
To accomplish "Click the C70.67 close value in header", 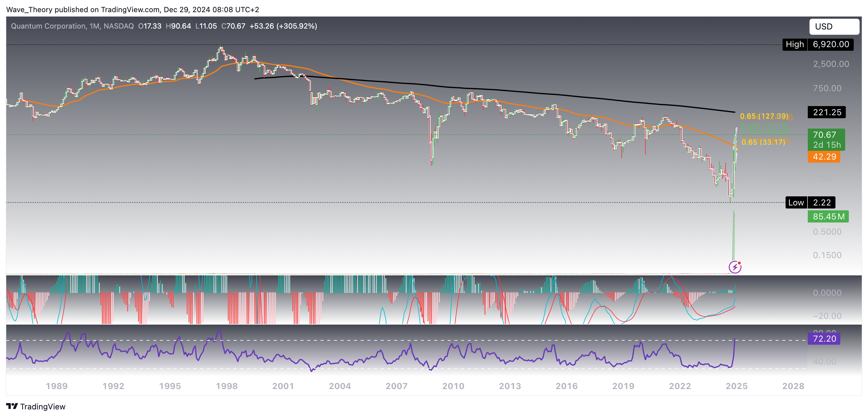I will [x=233, y=26].
